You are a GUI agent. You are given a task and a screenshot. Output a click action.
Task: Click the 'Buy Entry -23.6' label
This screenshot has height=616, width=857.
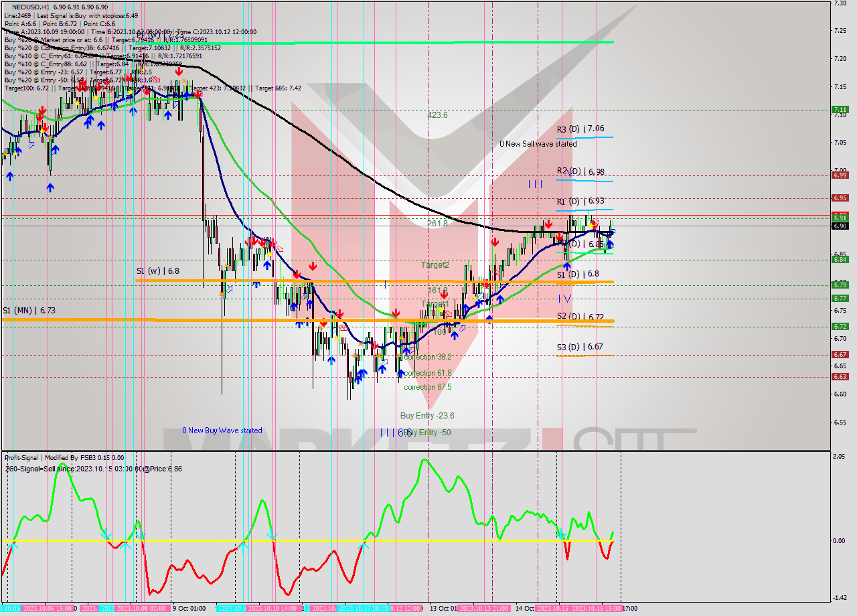(427, 416)
